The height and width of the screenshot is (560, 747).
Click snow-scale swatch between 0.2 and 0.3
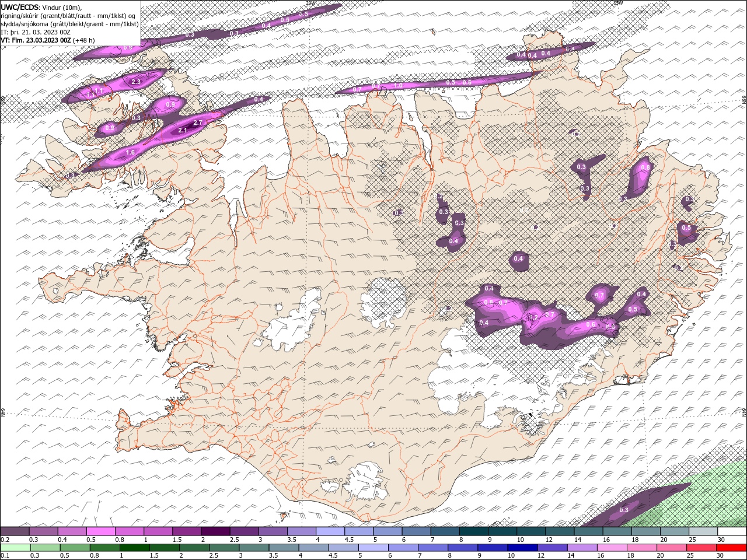[15, 531]
